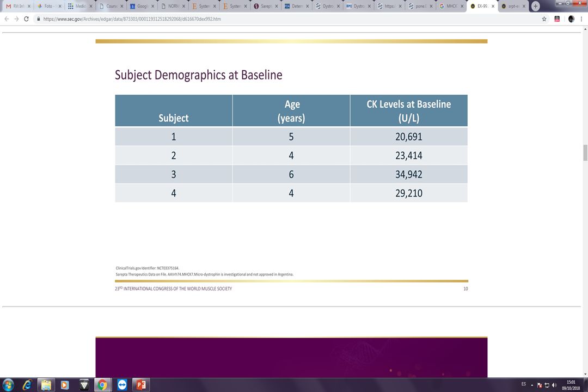Close the 'Foto' tab
This screenshot has height=392, width=588.
(60, 6)
